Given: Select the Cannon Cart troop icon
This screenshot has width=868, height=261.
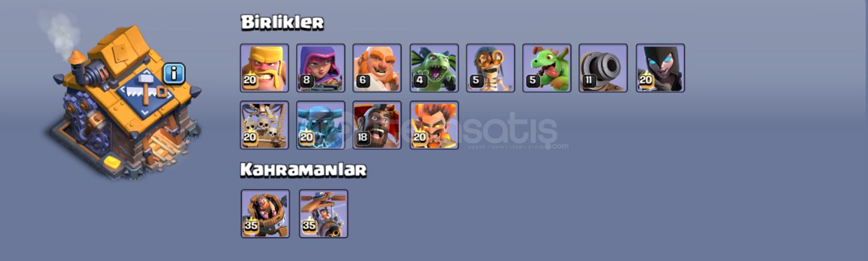Looking at the screenshot, I should 603,68.
